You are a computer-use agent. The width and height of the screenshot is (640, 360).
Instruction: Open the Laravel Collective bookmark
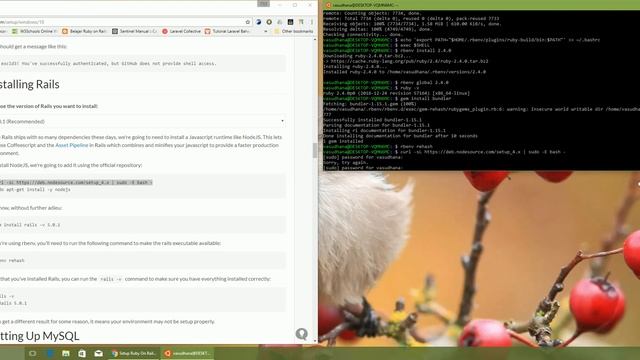[182, 31]
